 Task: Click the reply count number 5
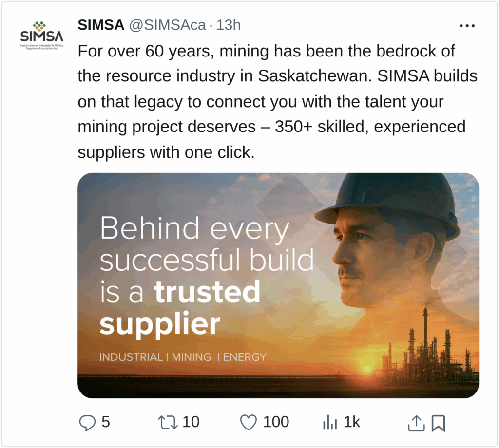106,422
